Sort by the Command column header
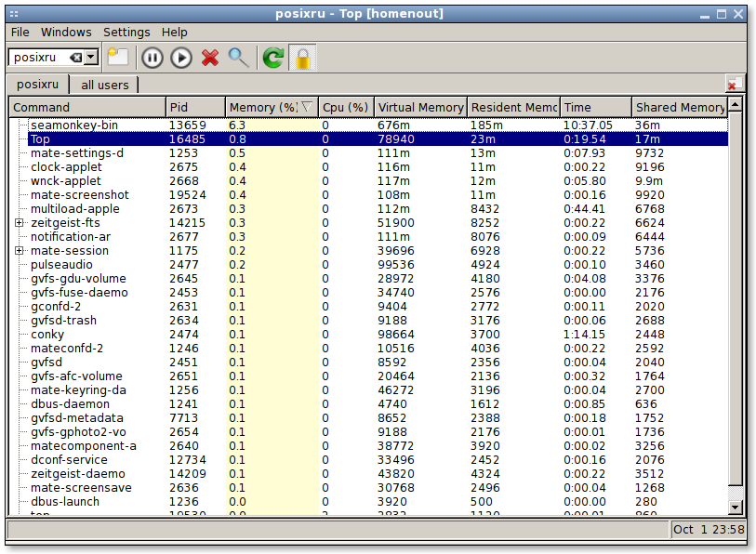The height and width of the screenshot is (554, 756). (87, 107)
